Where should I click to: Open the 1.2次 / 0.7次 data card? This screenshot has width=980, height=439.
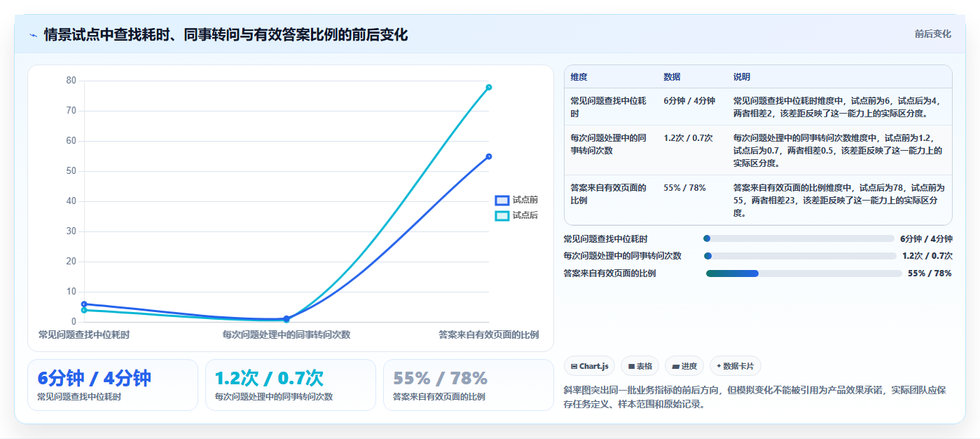coord(291,385)
